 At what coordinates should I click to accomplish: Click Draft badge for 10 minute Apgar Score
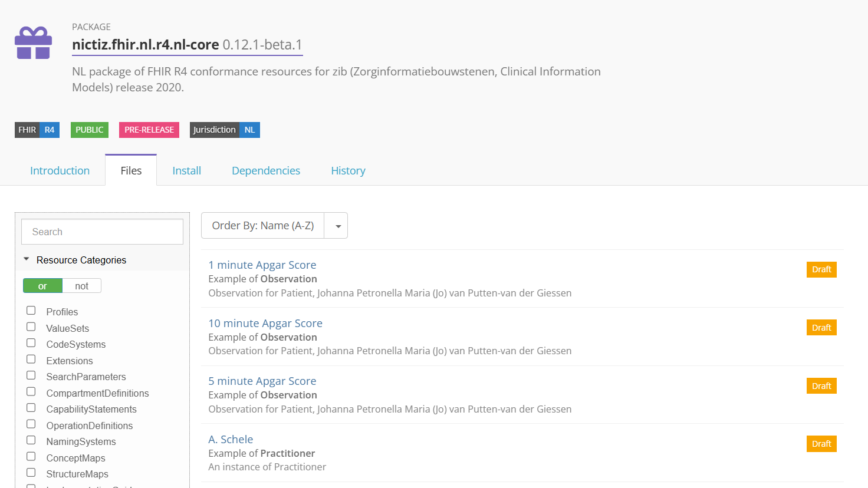pyautogui.click(x=821, y=328)
